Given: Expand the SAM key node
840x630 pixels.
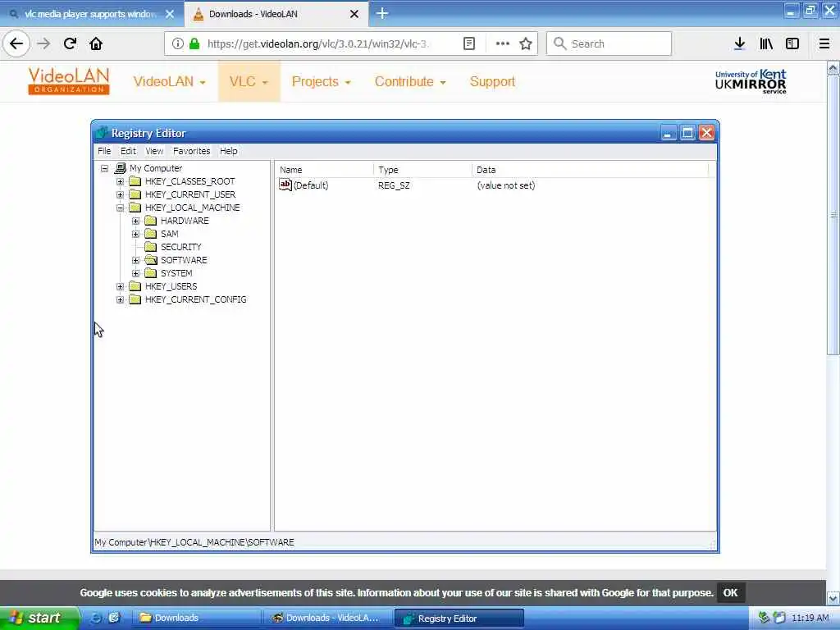Looking at the screenshot, I should pyautogui.click(x=135, y=234).
